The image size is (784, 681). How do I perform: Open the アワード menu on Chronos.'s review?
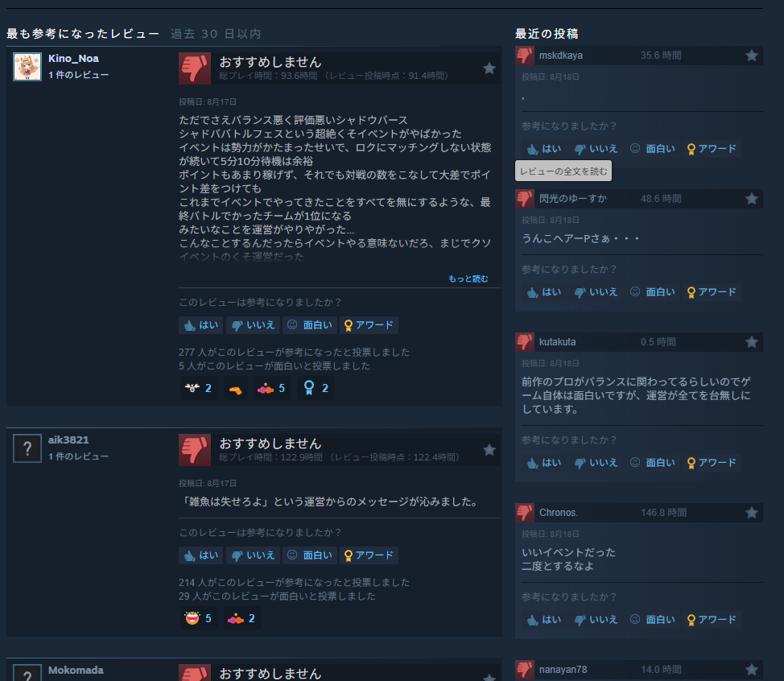click(x=712, y=620)
